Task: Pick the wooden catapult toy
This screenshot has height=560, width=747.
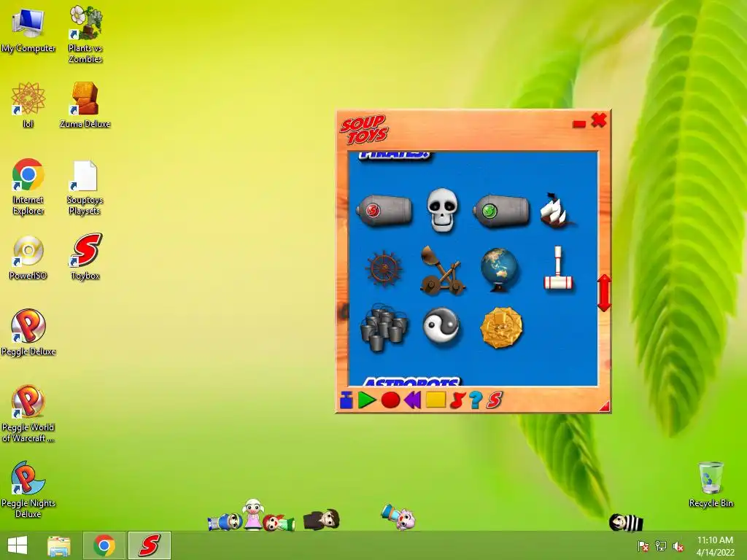Action: pos(441,270)
